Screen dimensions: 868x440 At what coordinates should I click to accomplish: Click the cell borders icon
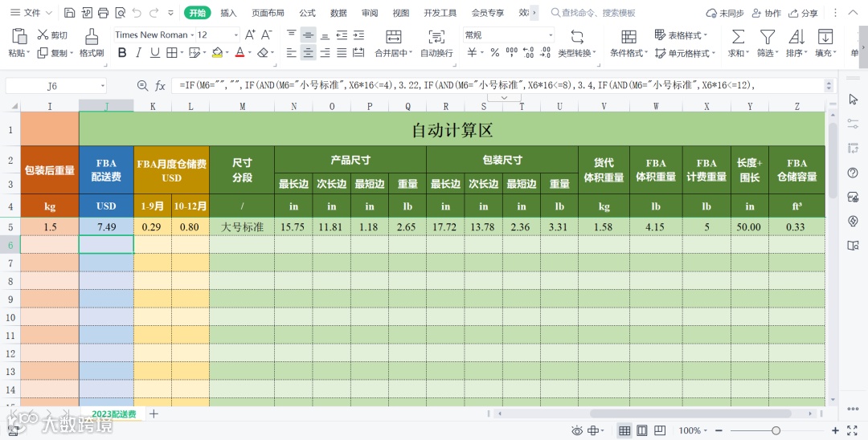point(172,52)
